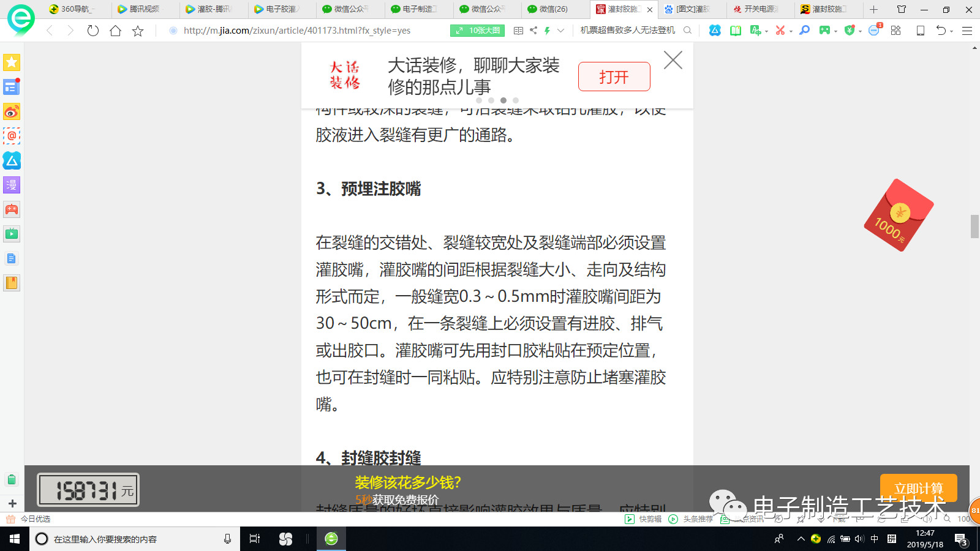
Task: Expand the address bar dropdown chevron
Action: [x=560, y=31]
